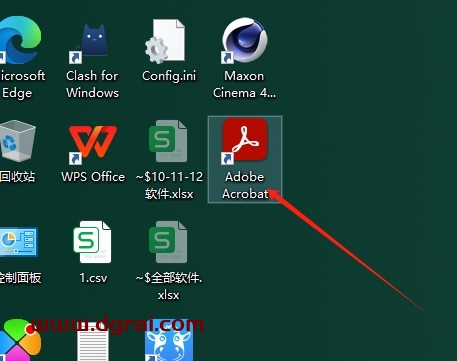The image size is (457, 361).
Task: Click the "Maxon Cinema 4..." label
Action: [x=245, y=84]
